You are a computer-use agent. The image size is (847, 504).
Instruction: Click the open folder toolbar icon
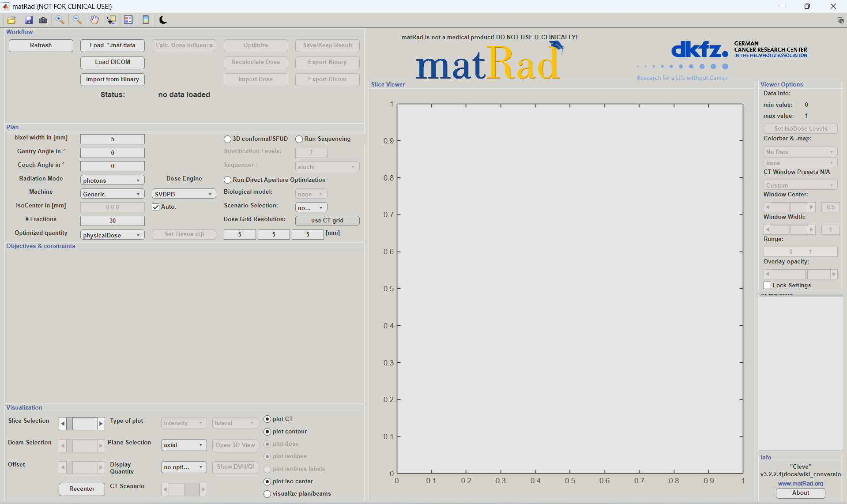pos(11,20)
